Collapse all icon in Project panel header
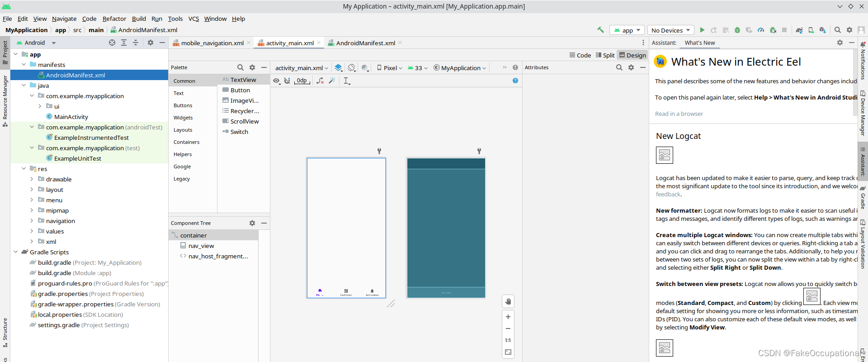The width and height of the screenshot is (868, 362). (136, 43)
